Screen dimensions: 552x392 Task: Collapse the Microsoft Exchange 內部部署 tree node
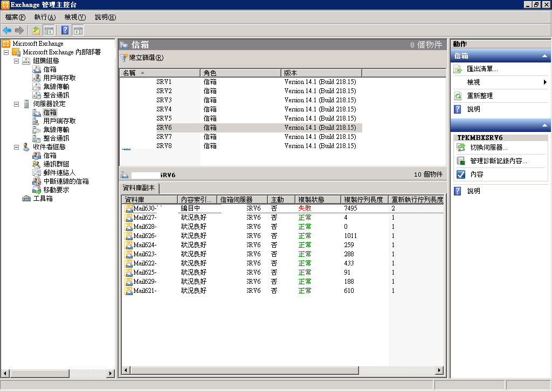pos(6,52)
